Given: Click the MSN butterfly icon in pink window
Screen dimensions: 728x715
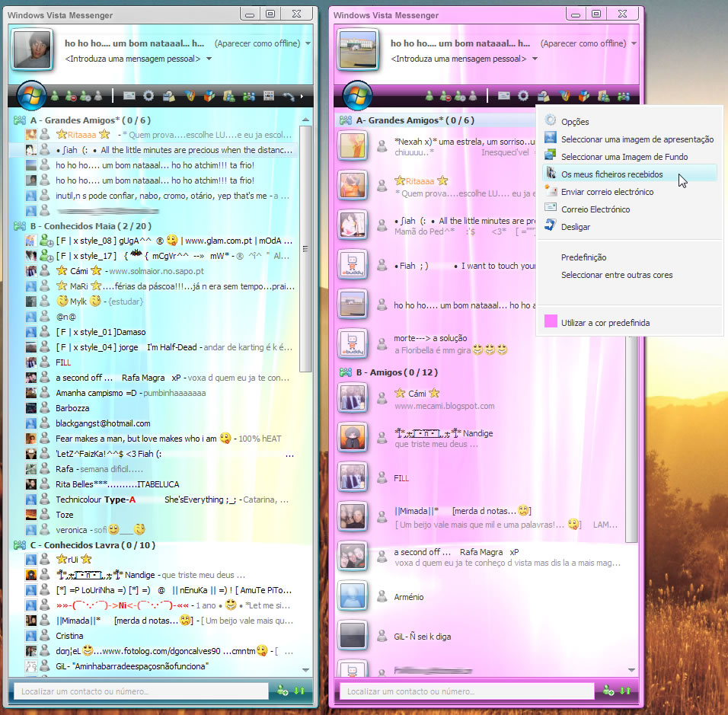Looking at the screenshot, I should 564,96.
